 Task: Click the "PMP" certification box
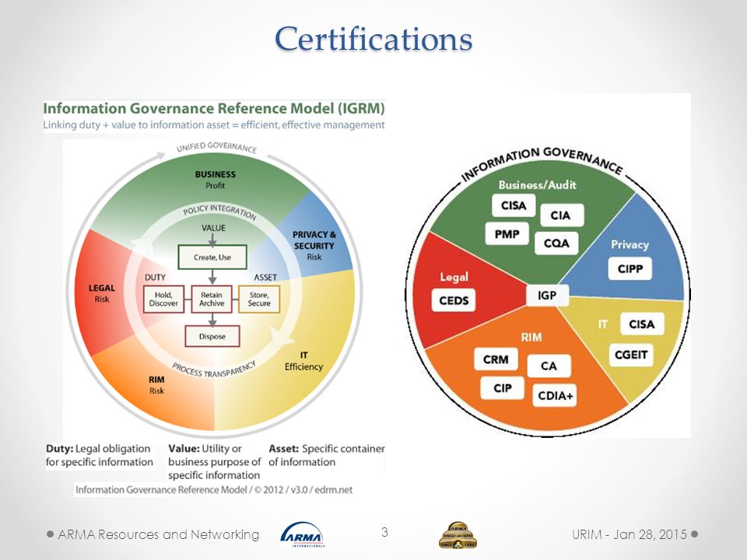pos(507,234)
